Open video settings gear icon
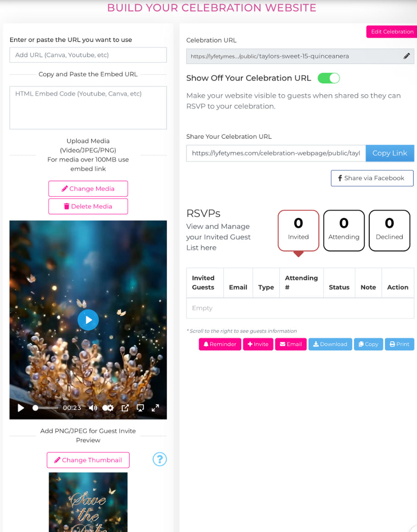417x532 pixels. coord(108,408)
